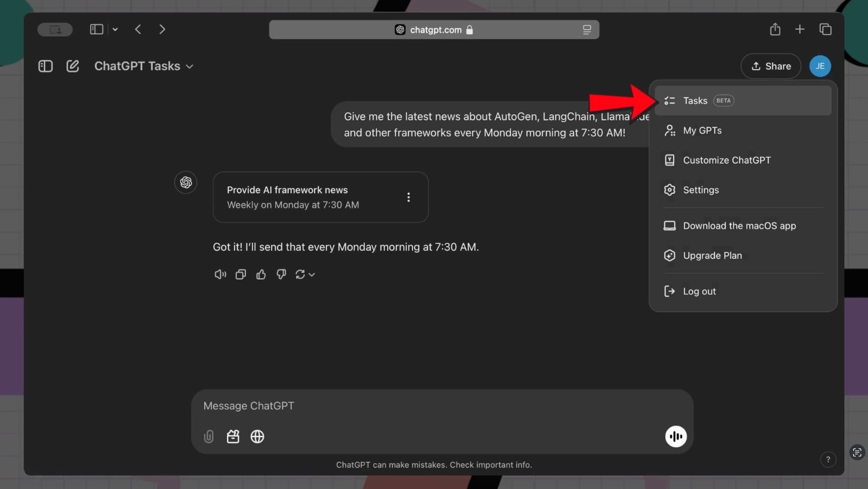Click the Message ChatGPT input field

442,406
